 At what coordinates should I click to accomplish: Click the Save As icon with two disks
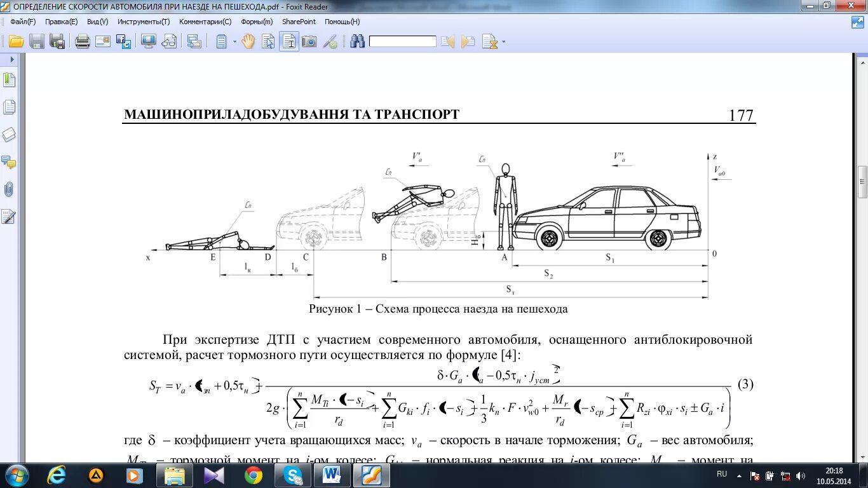tap(57, 42)
